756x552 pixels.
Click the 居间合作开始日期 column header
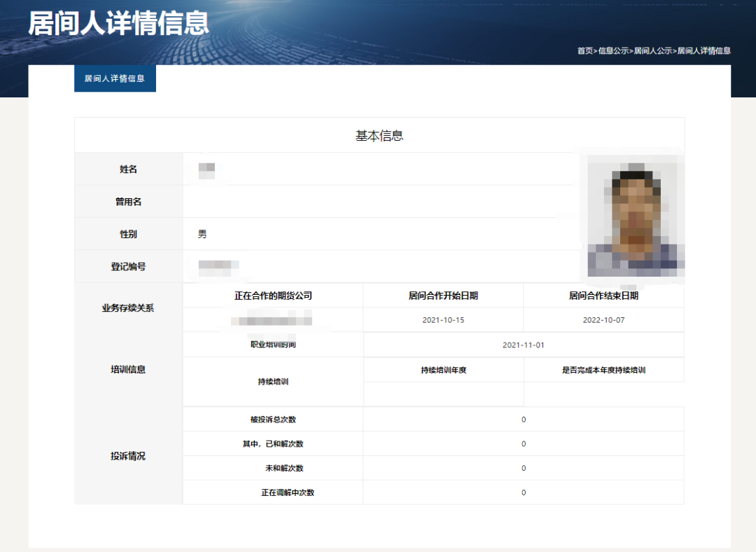(x=442, y=295)
